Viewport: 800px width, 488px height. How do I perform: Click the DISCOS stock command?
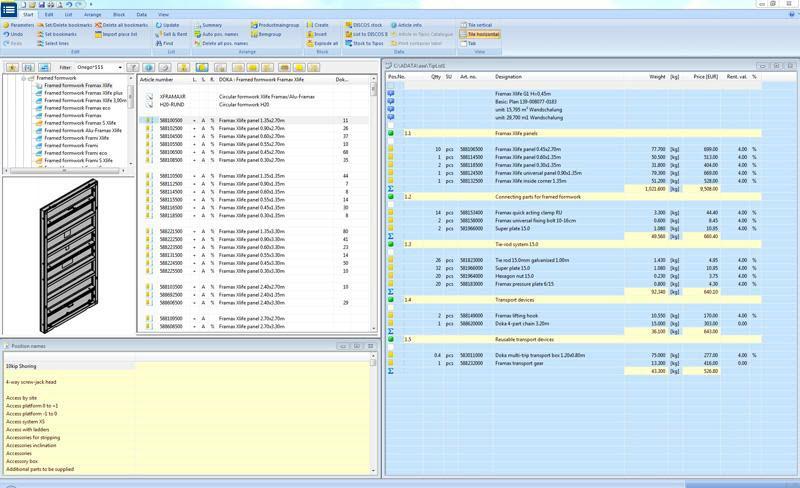coord(364,25)
